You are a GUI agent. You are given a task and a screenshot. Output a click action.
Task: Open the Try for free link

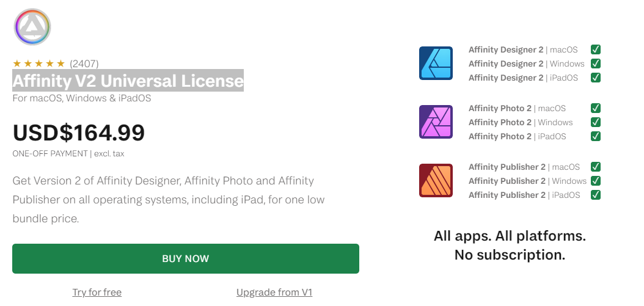[97, 293]
